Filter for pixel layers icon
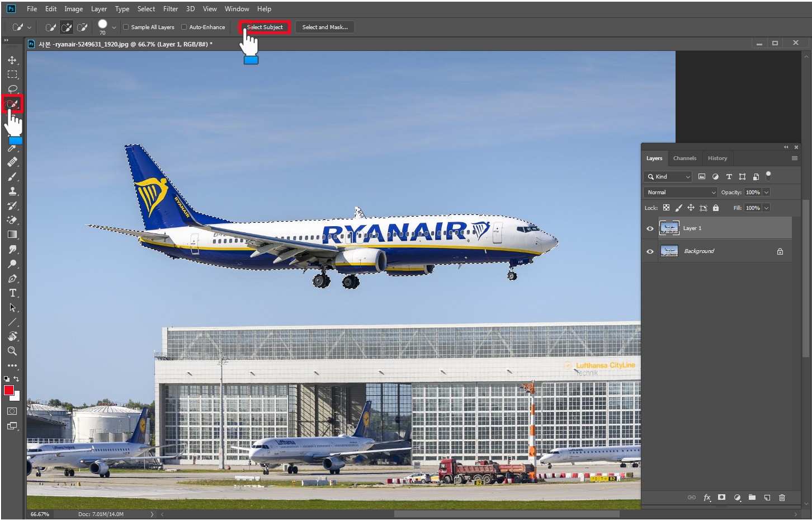Viewport: 812px width, 520px height. (x=702, y=176)
